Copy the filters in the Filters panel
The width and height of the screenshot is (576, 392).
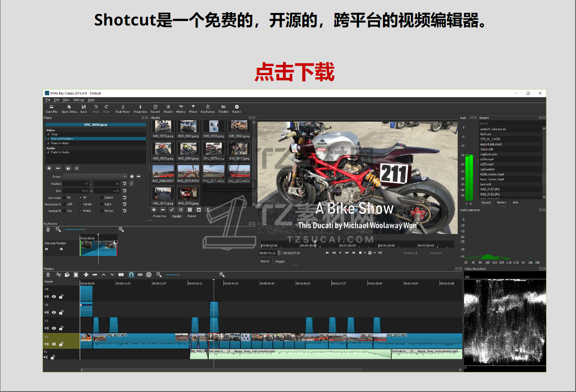68,168
